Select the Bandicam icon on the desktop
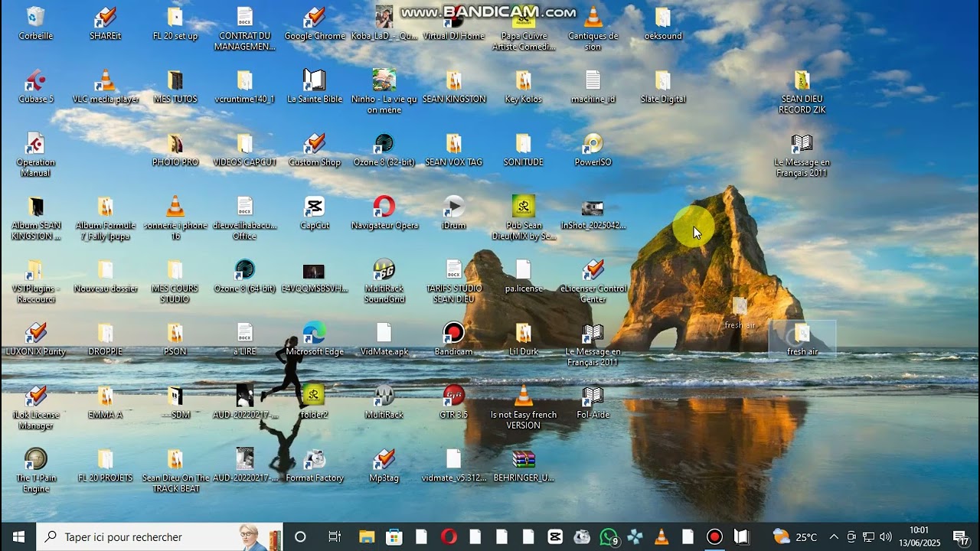The height and width of the screenshot is (551, 980). click(454, 339)
